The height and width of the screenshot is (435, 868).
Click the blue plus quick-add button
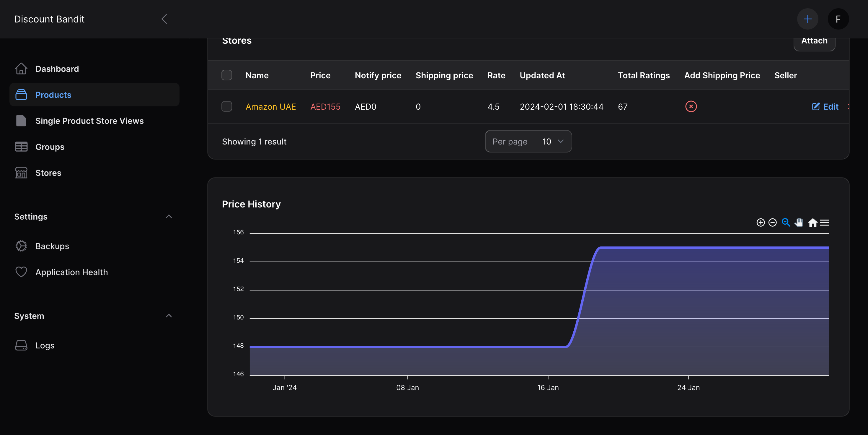click(807, 19)
